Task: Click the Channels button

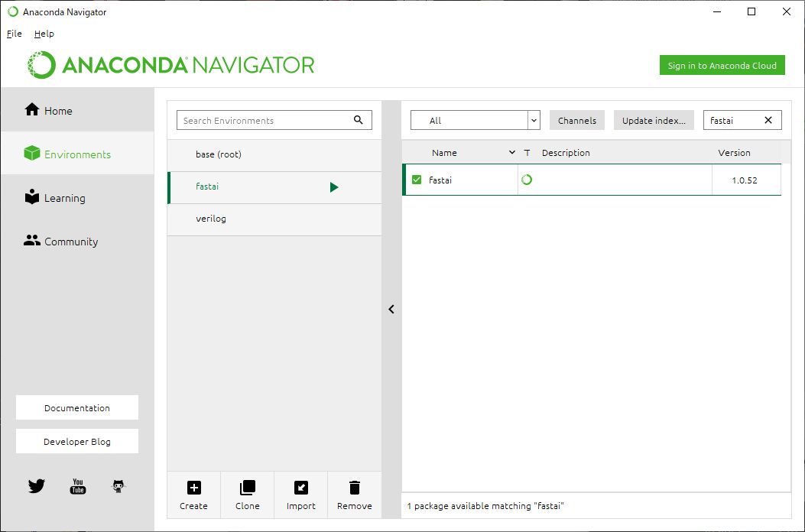Action: point(577,120)
